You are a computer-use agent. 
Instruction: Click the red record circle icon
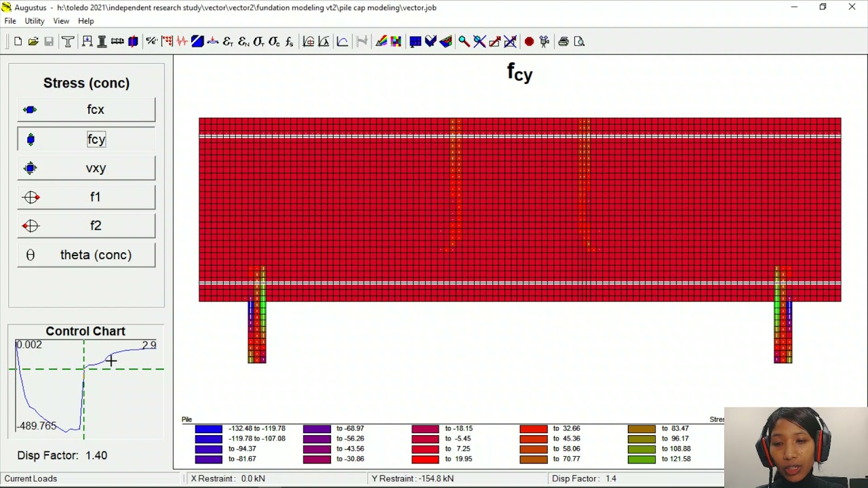[529, 41]
